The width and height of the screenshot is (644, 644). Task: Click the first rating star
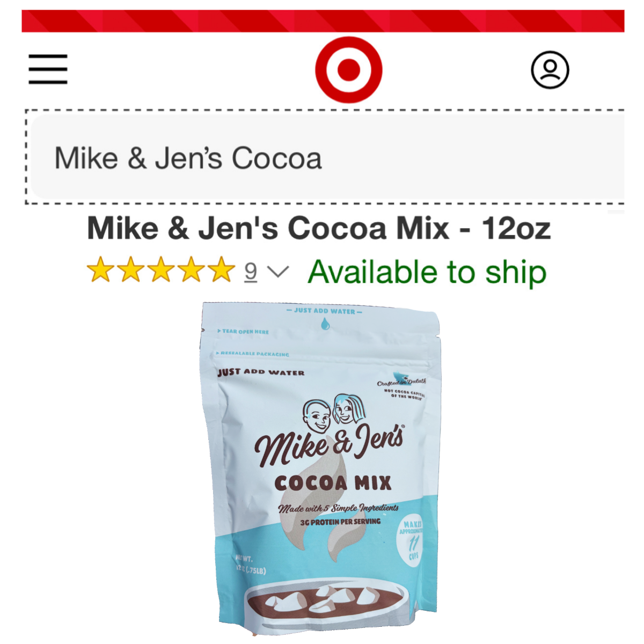click(100, 269)
